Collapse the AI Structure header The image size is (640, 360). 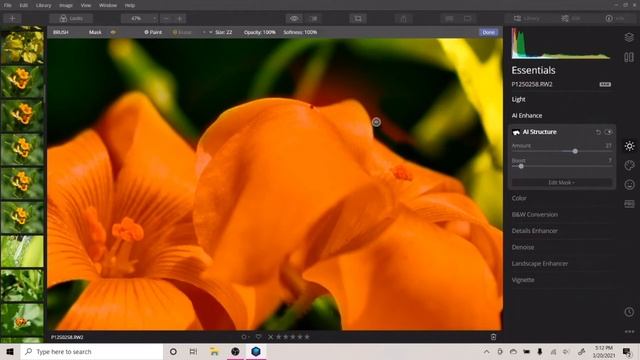[540, 132]
